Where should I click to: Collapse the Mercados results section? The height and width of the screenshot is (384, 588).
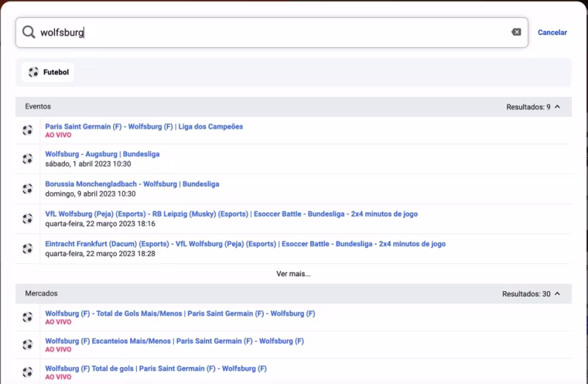point(557,294)
